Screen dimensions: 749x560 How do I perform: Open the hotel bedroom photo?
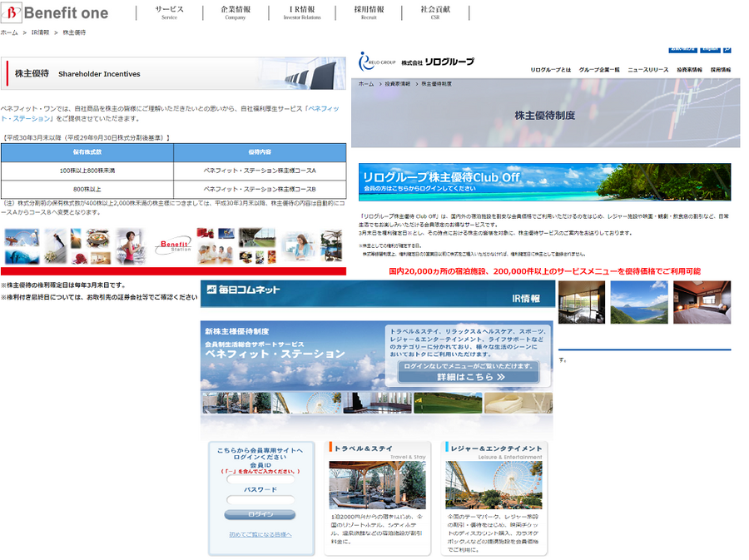tap(702, 302)
